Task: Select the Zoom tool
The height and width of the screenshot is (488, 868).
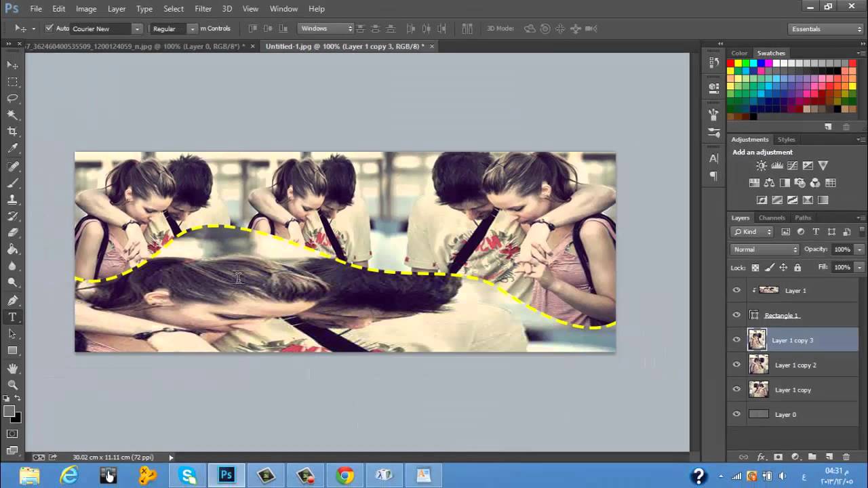Action: (12, 384)
